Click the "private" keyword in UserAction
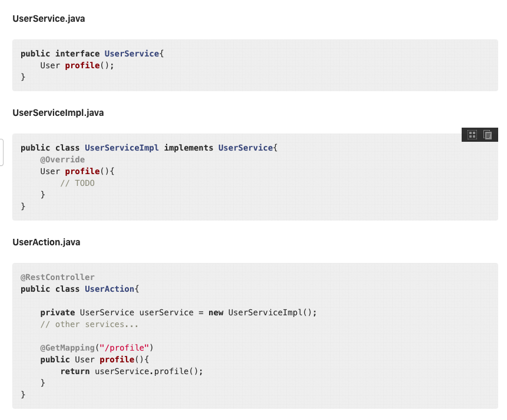The image size is (507, 420). 58,312
